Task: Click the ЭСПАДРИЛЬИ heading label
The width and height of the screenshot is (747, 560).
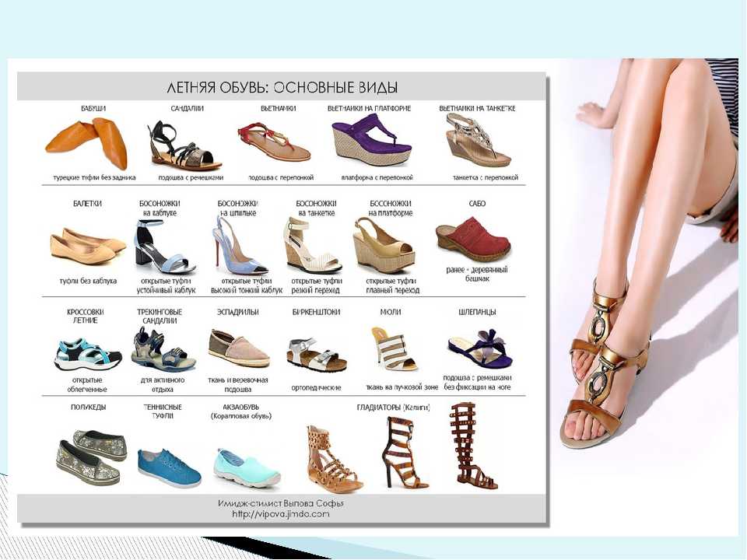Action: 238,313
